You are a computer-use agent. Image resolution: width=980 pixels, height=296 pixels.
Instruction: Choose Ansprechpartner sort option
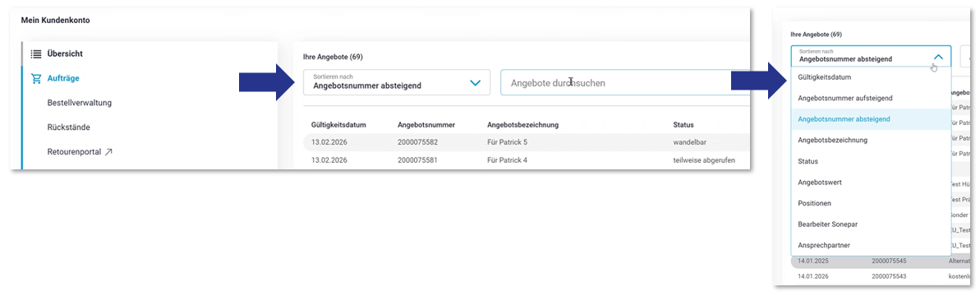point(871,245)
